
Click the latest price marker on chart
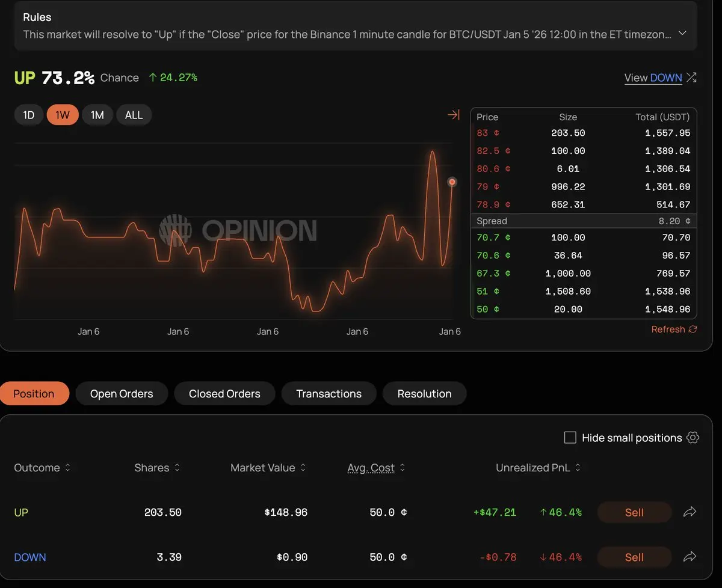(452, 182)
